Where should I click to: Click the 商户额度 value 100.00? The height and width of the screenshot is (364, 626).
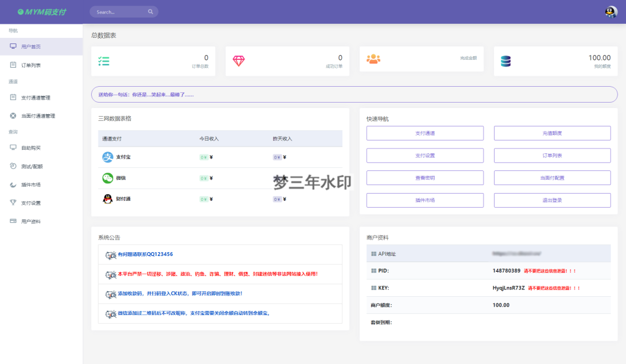pyautogui.click(x=501, y=305)
